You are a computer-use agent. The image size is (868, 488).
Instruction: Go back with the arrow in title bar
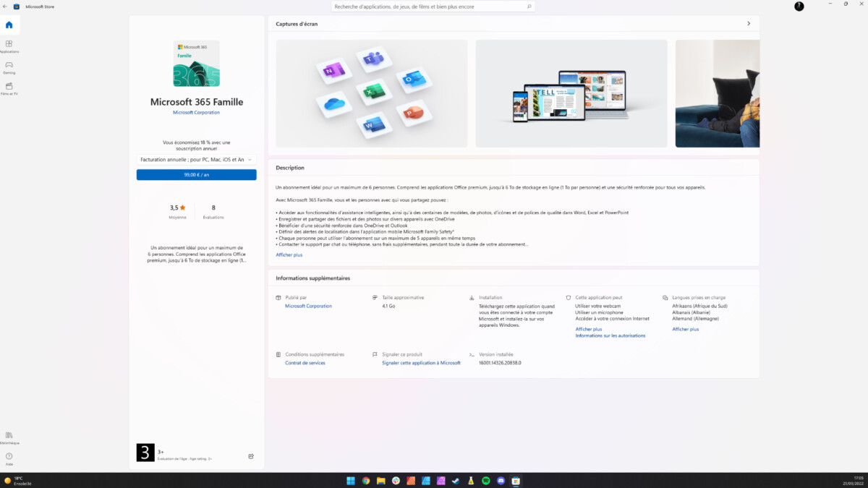[x=5, y=7]
